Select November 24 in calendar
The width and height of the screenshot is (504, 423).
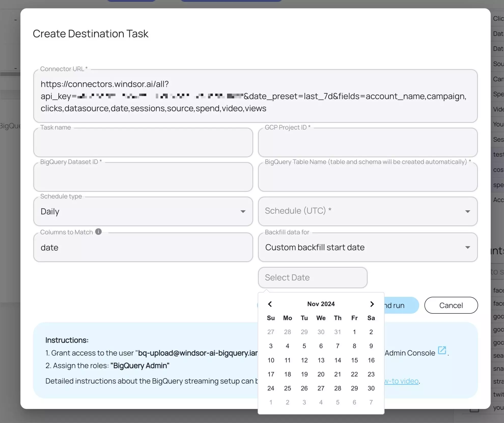pos(271,388)
